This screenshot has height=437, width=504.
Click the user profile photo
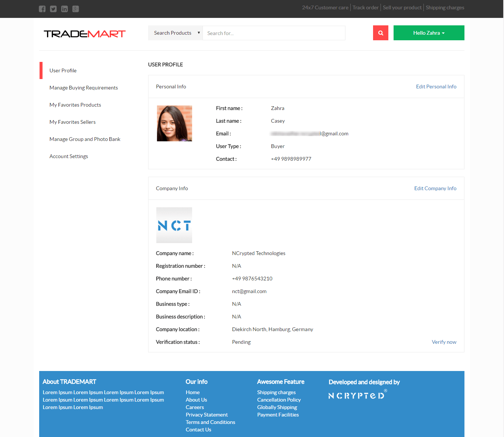pyautogui.click(x=174, y=123)
